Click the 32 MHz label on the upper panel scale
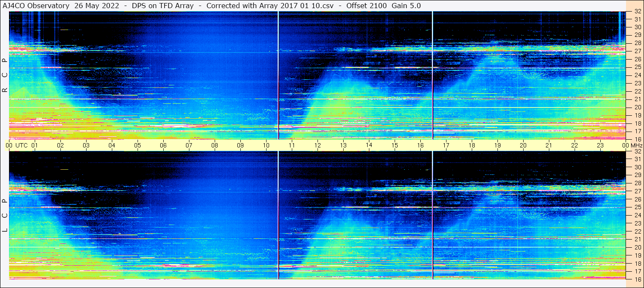The image size is (644, 288). point(637,12)
